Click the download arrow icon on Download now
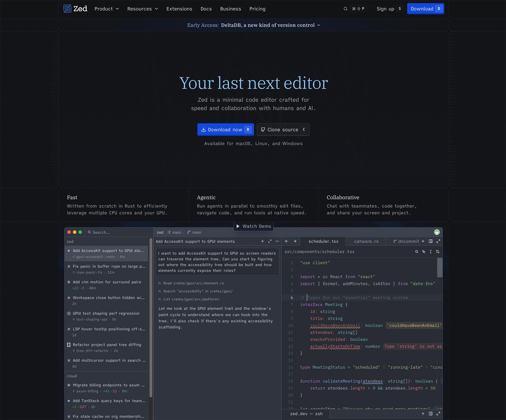 coord(203,130)
